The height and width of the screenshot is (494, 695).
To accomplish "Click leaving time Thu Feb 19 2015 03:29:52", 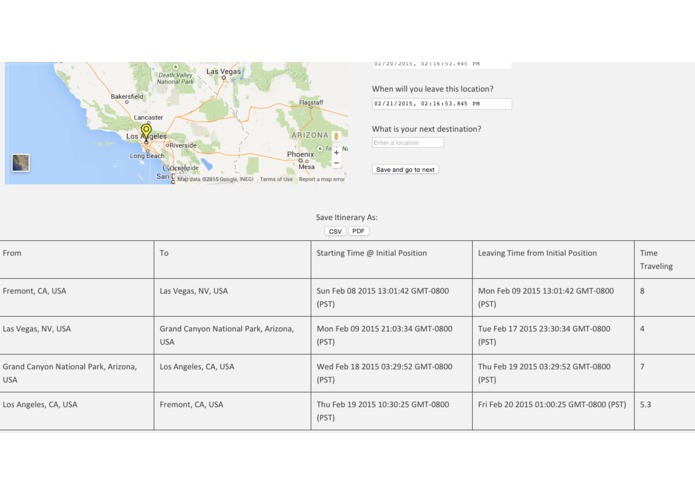I will coord(544,373).
